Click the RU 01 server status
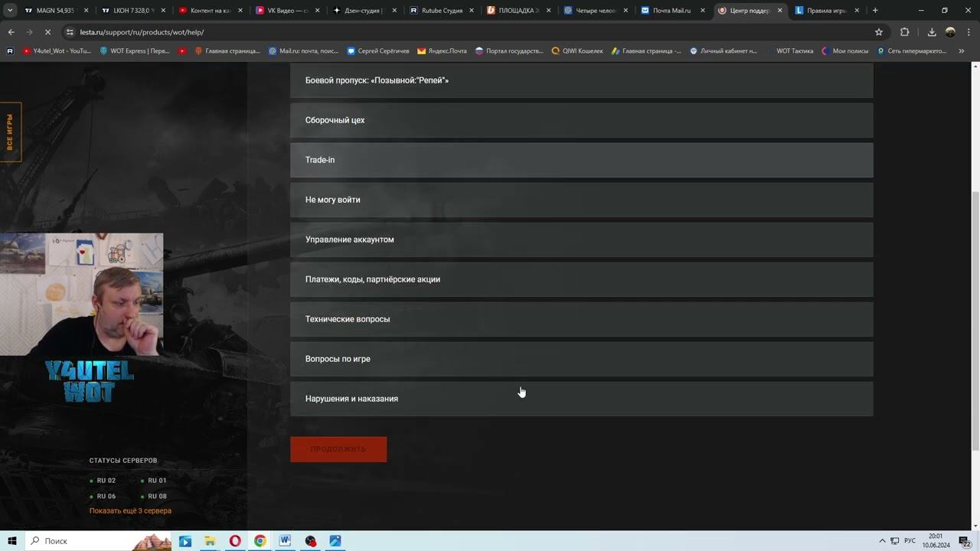Screen dimensions: 980x551 [x=153, y=481]
